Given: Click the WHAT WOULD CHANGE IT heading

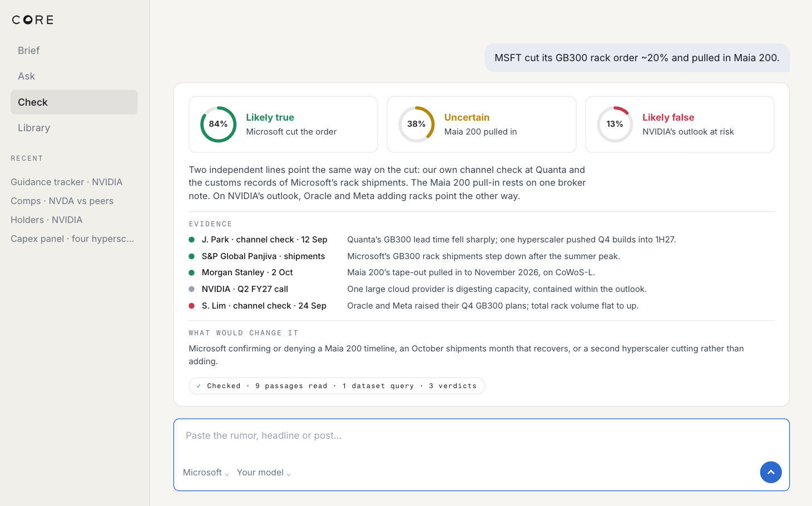Looking at the screenshot, I should pyautogui.click(x=244, y=333).
